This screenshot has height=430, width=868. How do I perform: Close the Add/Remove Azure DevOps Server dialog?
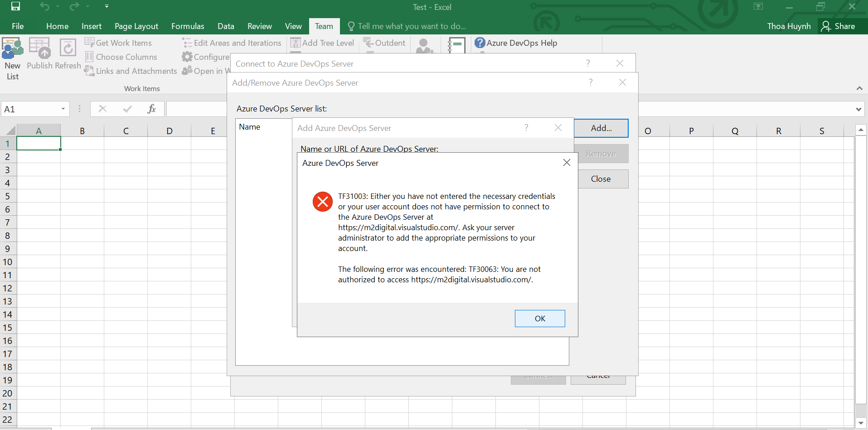click(622, 82)
